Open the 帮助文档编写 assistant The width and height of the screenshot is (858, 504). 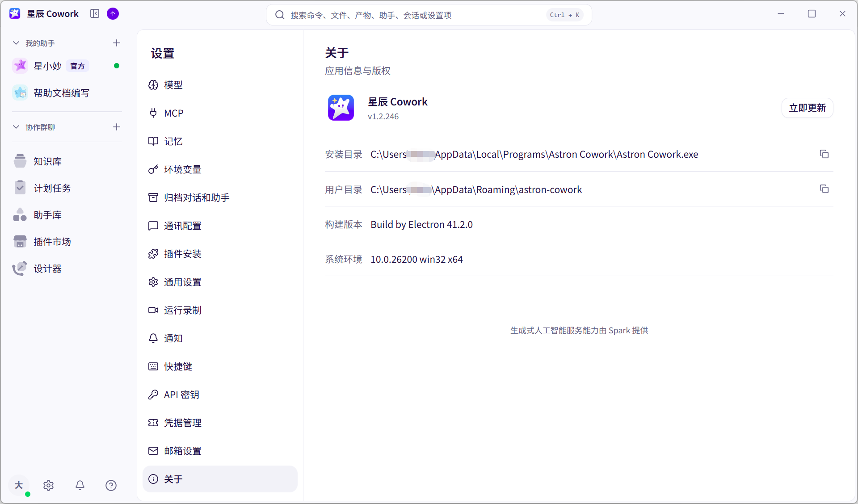pos(67,92)
